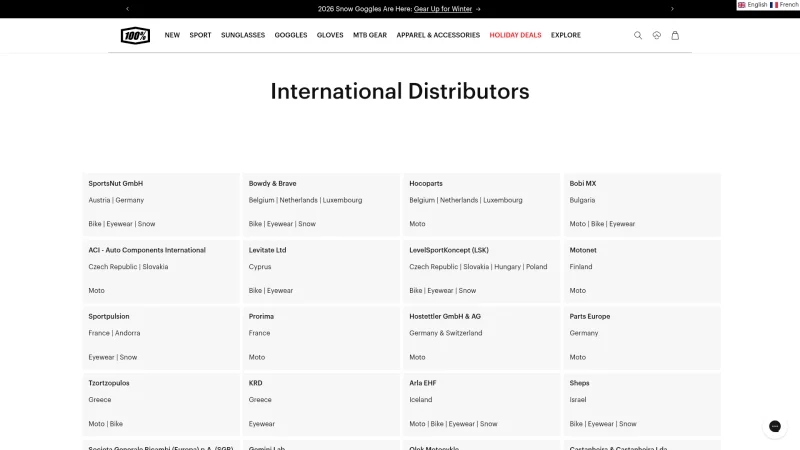Screen dimensions: 800x450
Task: Click Moto | Bike | Eyewear | Snow text
Action: coord(453,423)
